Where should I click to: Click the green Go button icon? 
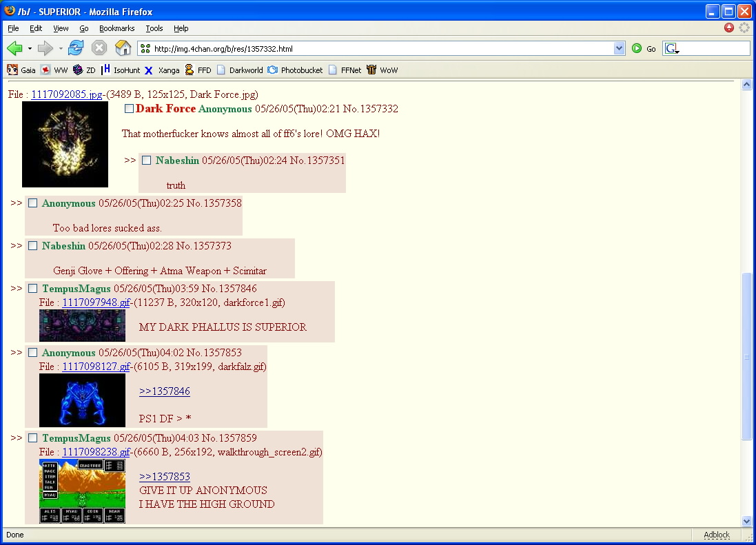[x=637, y=48]
